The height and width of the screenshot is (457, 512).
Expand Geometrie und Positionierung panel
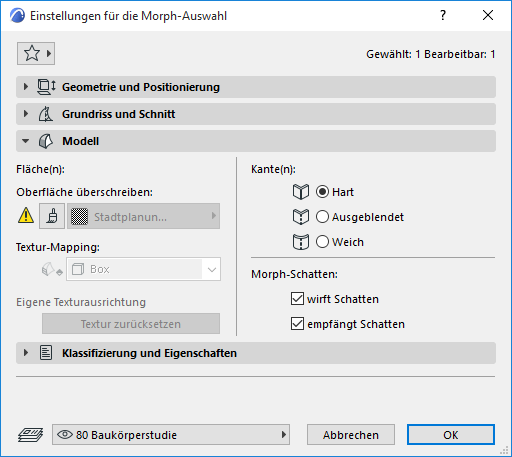tap(25, 87)
